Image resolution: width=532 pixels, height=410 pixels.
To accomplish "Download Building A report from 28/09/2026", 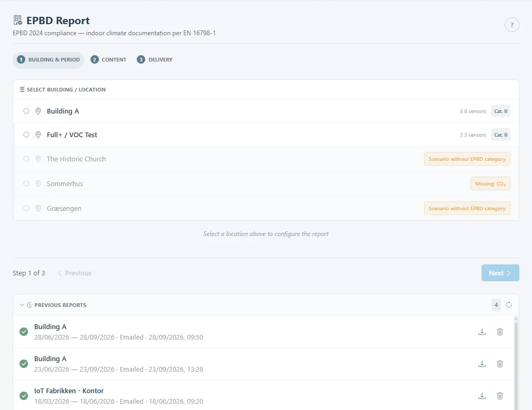I will (x=482, y=332).
